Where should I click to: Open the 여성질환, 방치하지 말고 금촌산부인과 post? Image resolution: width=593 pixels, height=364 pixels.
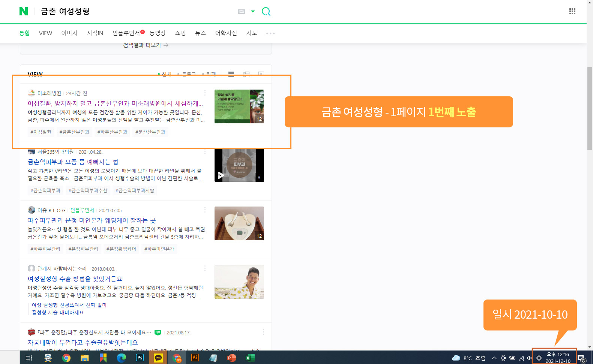click(115, 103)
